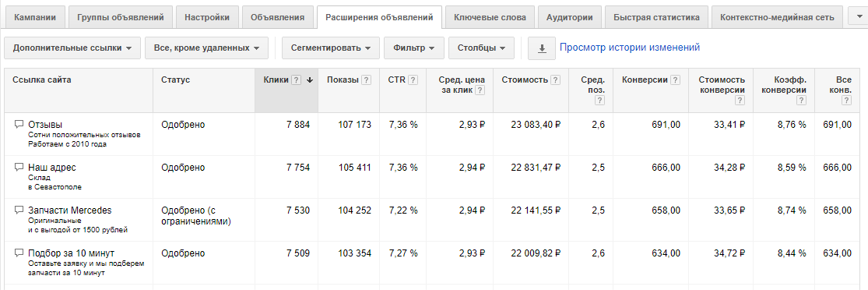Click the download report icon button
The image size is (868, 290).
(x=542, y=48)
